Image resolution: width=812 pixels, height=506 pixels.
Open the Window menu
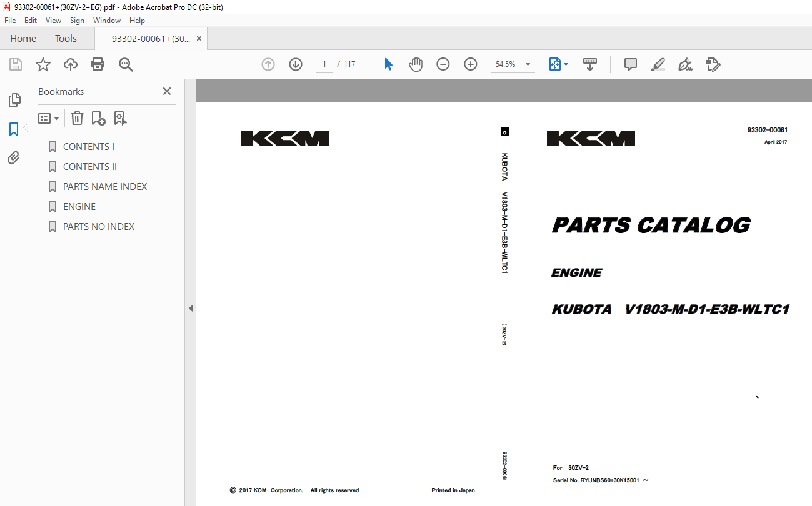tap(107, 21)
